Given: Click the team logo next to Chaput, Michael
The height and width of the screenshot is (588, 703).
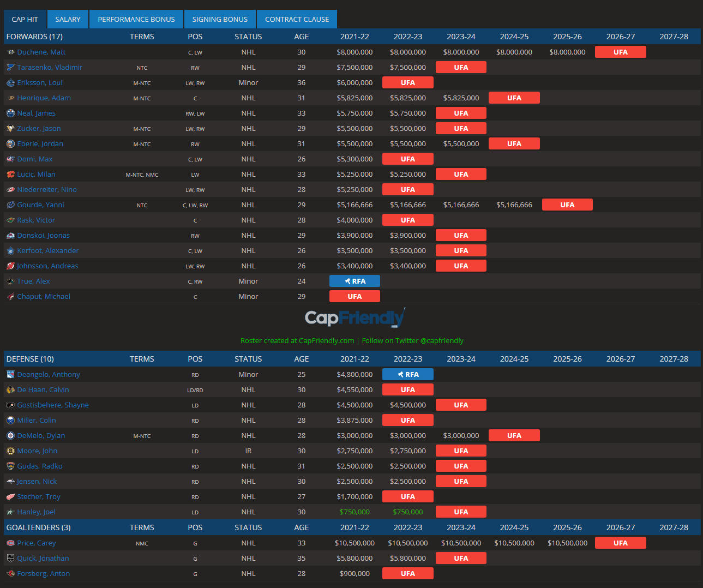Looking at the screenshot, I should 10,297.
